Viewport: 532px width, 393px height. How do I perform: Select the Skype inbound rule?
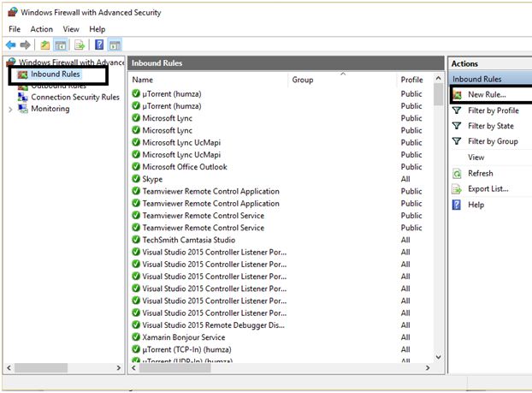[x=152, y=179]
